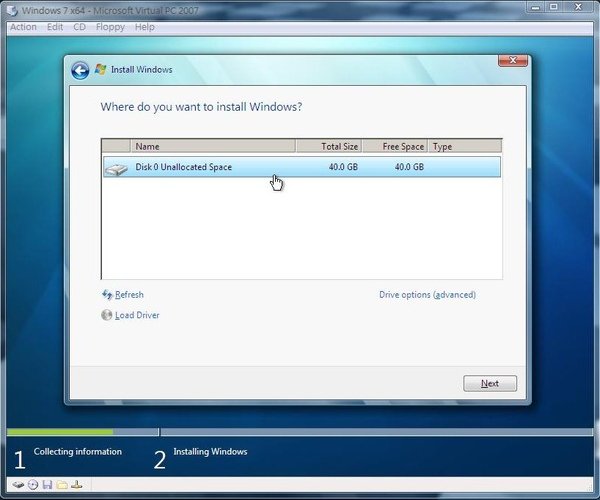
Task: Click the CD drive icon in status bar
Action: coord(33,485)
